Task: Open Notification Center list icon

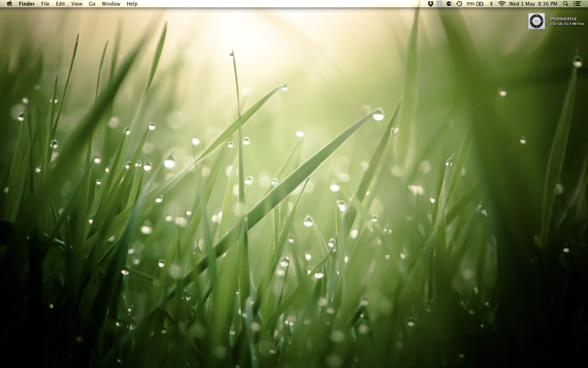Action: pyautogui.click(x=577, y=4)
